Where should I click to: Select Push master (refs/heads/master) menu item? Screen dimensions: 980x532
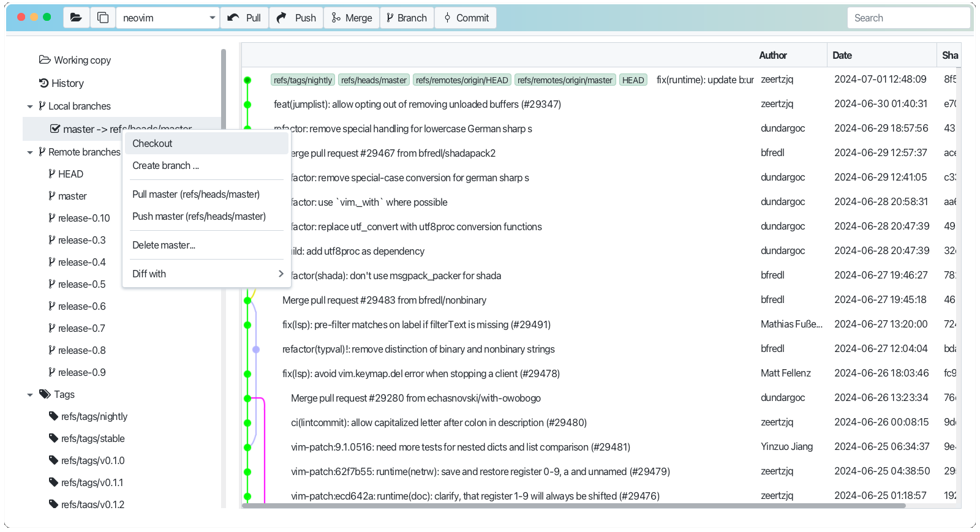[206, 216]
